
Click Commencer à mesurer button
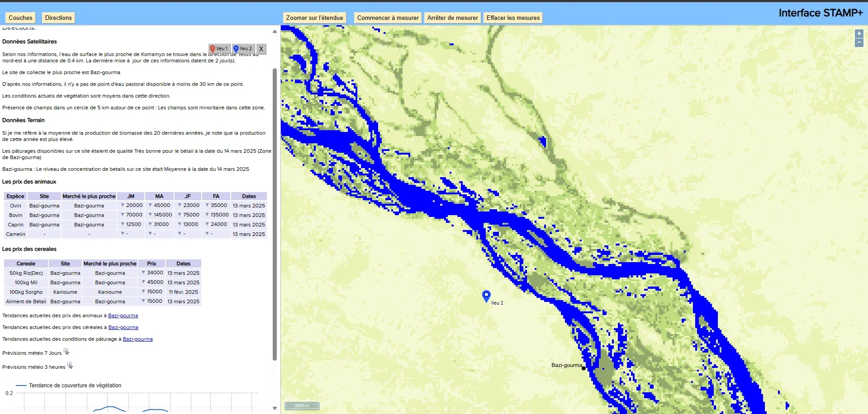point(388,18)
